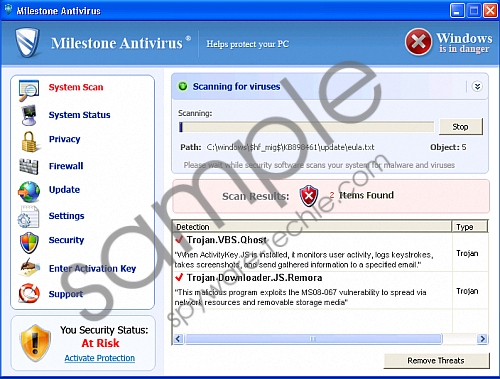Viewport: 500px width, 379px height.
Task: Click the Type cell for Trojan.VBS.Qhost
Action: point(467,253)
